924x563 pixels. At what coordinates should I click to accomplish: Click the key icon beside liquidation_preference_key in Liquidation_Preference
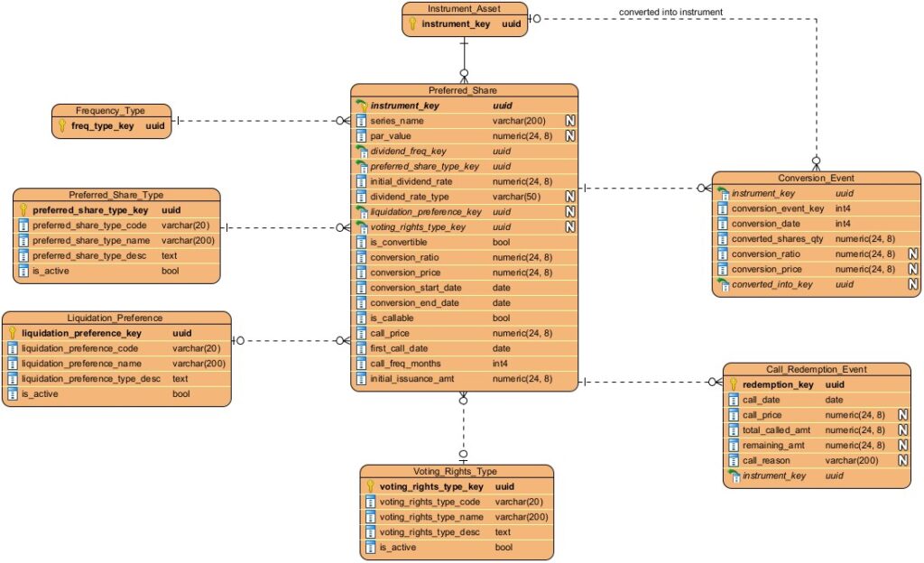tap(12, 333)
